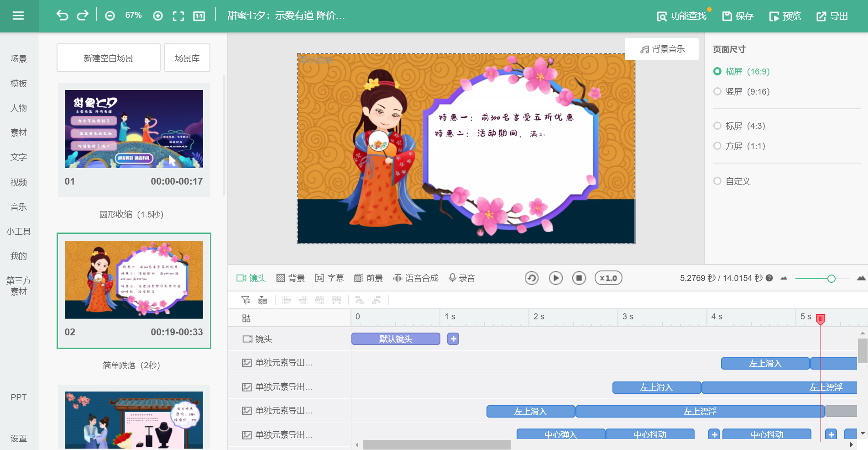Screen dimensions: 868x450
Task: Preview the video with 预览
Action: (785, 16)
